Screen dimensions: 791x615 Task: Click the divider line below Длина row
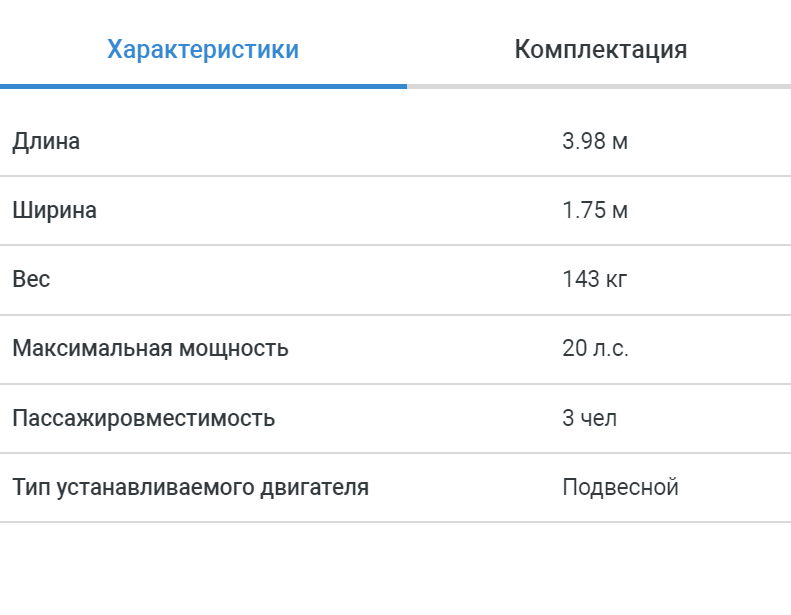(395, 176)
